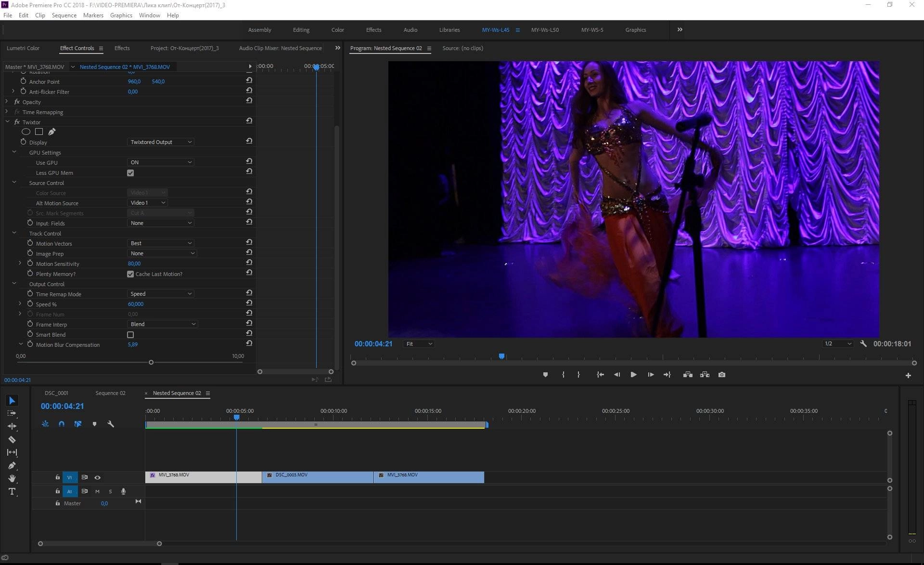Click the Motion Sensitivity value 80,00
The image size is (924, 565).
tap(134, 263)
